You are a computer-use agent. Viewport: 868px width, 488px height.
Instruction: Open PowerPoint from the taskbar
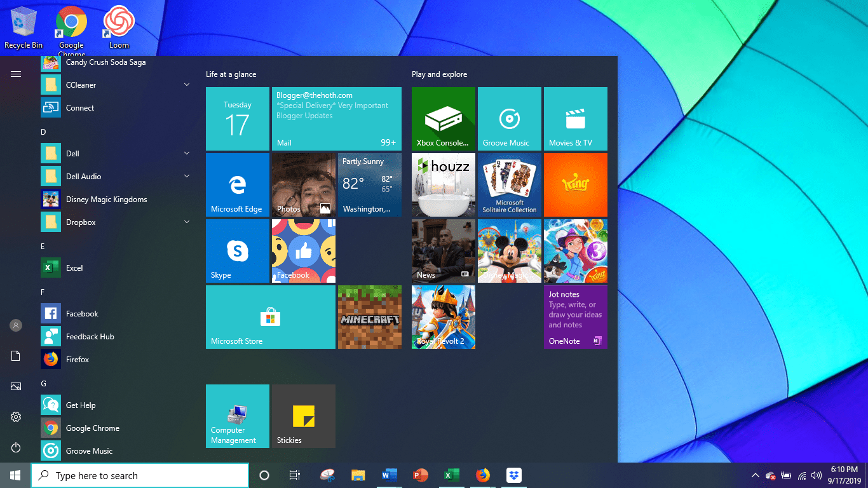click(420, 475)
